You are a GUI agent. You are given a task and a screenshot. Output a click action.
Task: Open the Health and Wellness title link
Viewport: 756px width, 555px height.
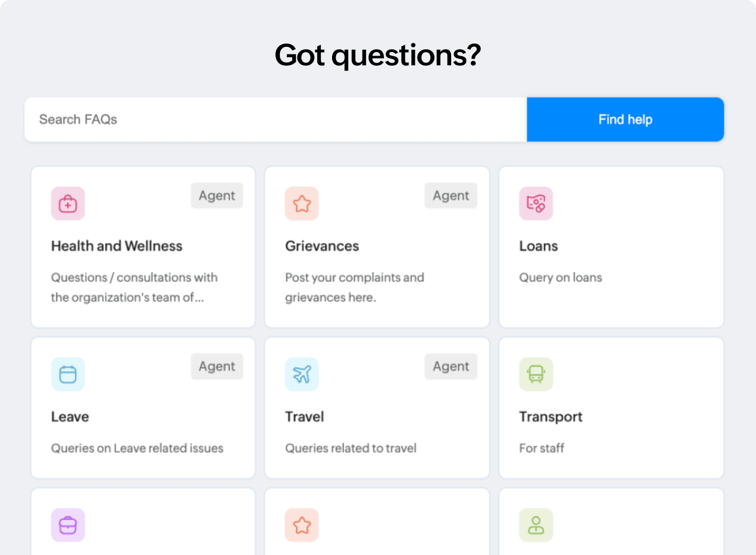point(117,246)
